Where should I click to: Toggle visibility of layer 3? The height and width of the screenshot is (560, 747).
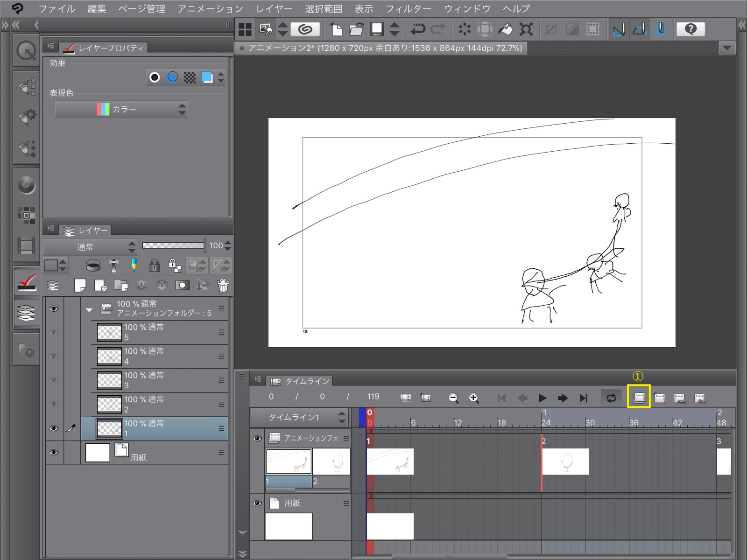54,380
